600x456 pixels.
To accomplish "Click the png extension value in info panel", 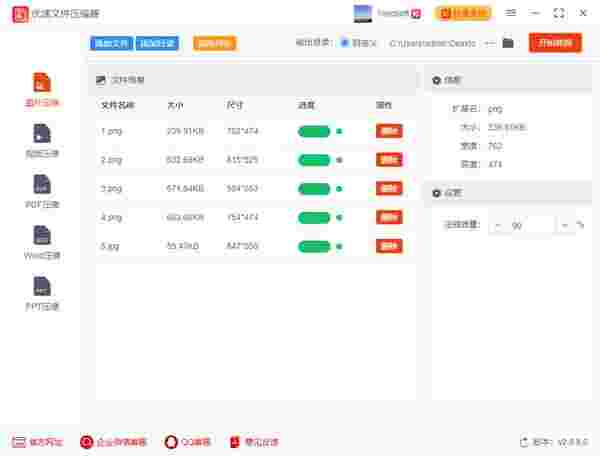I will click(495, 109).
